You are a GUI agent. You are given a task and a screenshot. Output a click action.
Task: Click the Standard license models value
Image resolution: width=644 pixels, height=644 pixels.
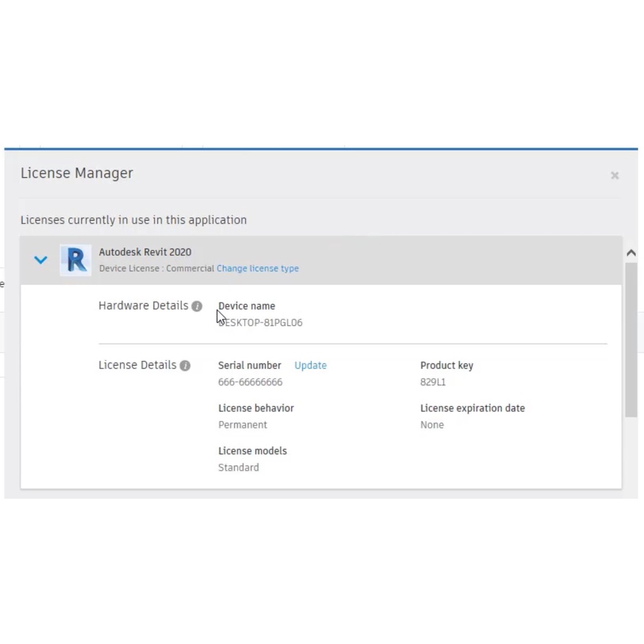pos(238,468)
